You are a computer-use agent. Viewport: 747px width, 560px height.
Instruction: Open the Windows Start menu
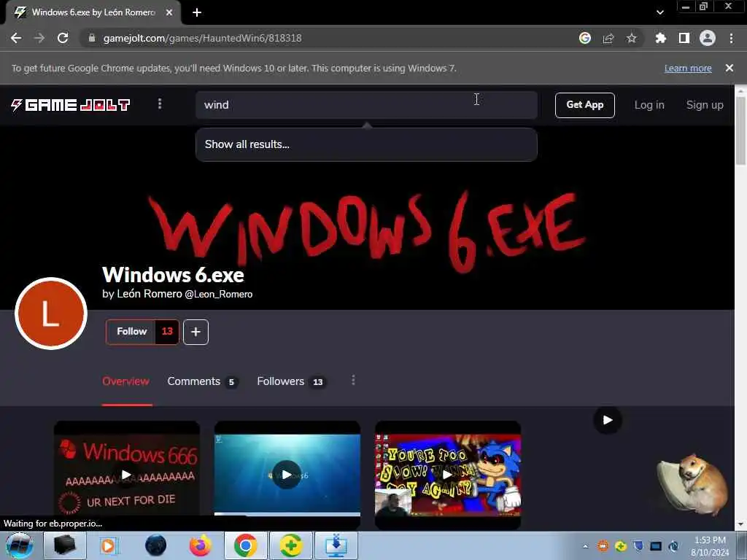coord(20,545)
